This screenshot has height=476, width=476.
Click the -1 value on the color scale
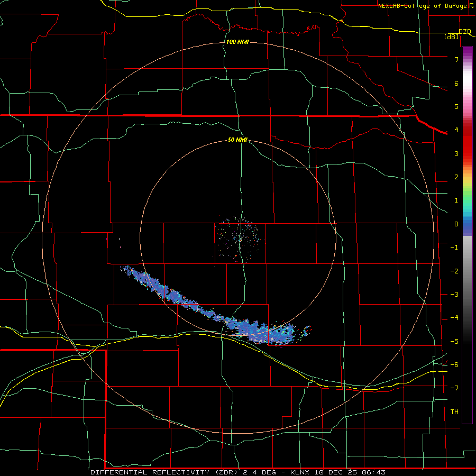[454, 248]
